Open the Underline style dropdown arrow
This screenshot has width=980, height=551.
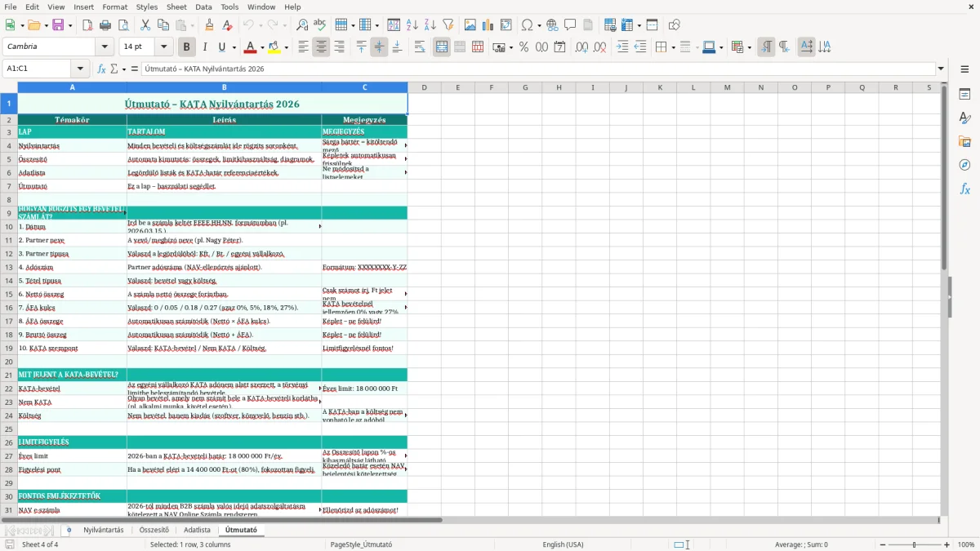tap(234, 47)
